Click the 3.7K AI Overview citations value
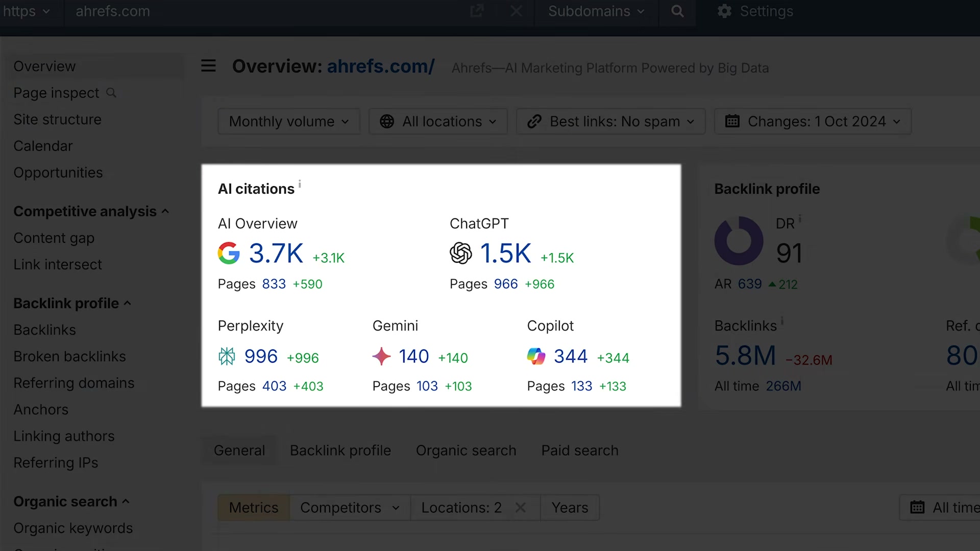The width and height of the screenshot is (980, 551). [x=276, y=253]
